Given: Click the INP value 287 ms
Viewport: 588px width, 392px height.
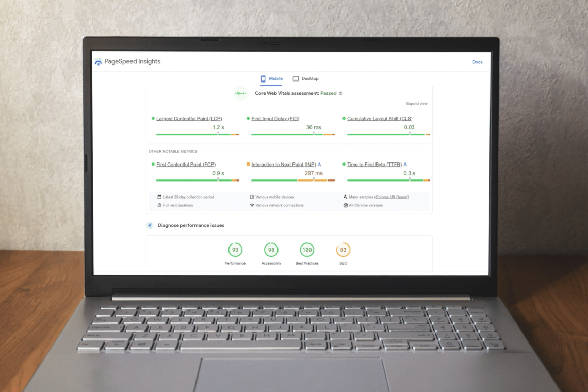Looking at the screenshot, I should [x=314, y=173].
